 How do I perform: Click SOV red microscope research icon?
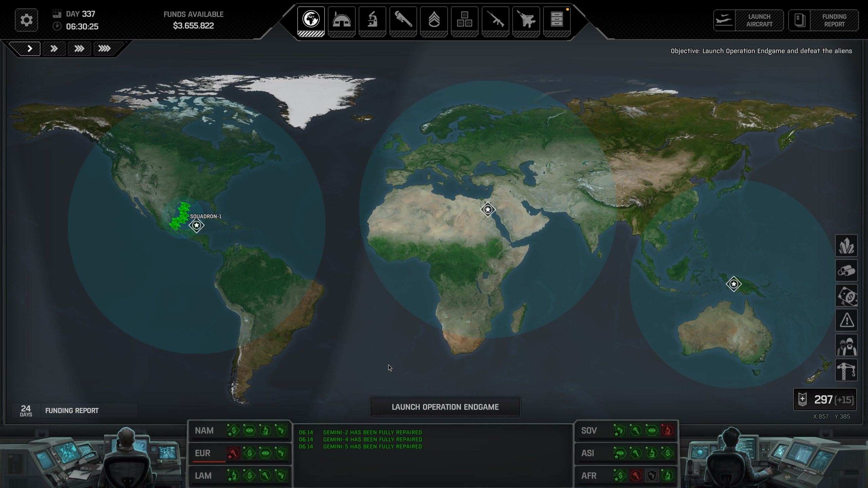click(668, 431)
